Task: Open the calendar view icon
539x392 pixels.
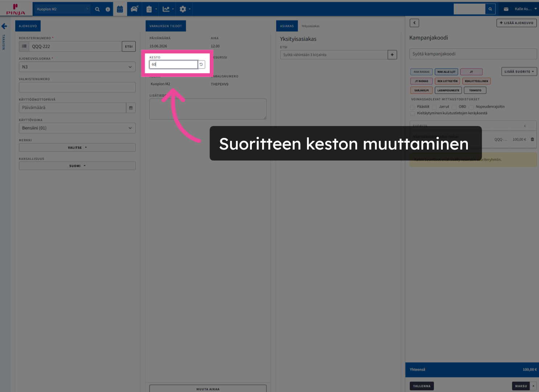Action: pyautogui.click(x=120, y=9)
